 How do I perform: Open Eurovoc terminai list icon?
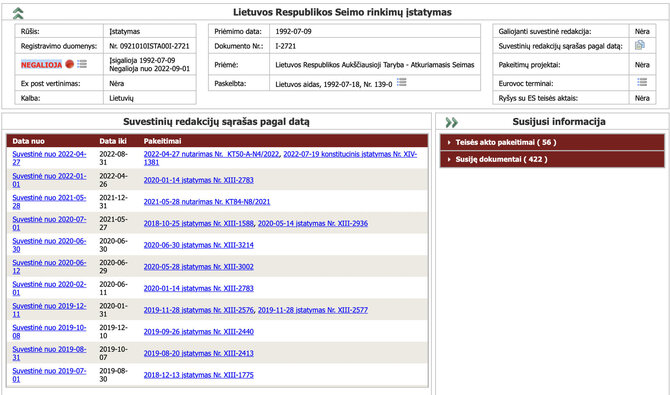tap(642, 82)
